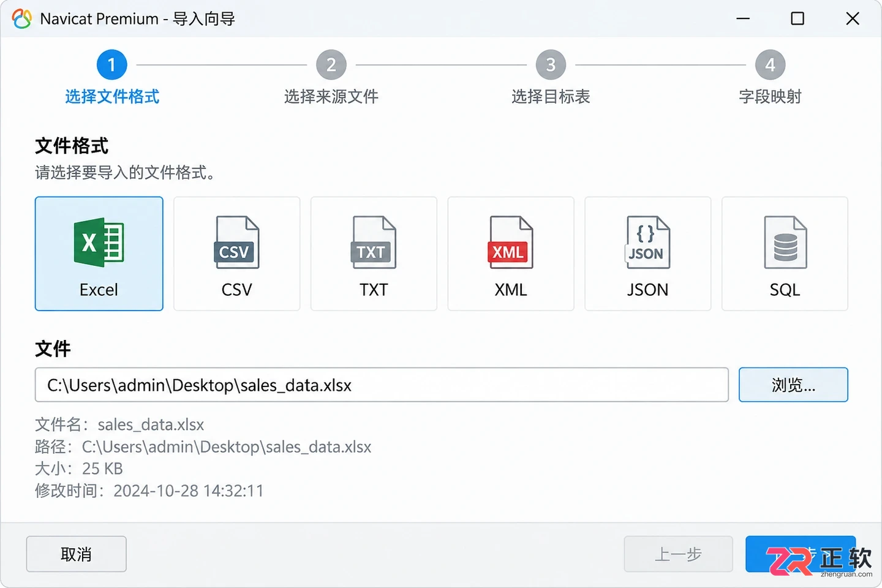Click the 路径 file path info line

203,447
